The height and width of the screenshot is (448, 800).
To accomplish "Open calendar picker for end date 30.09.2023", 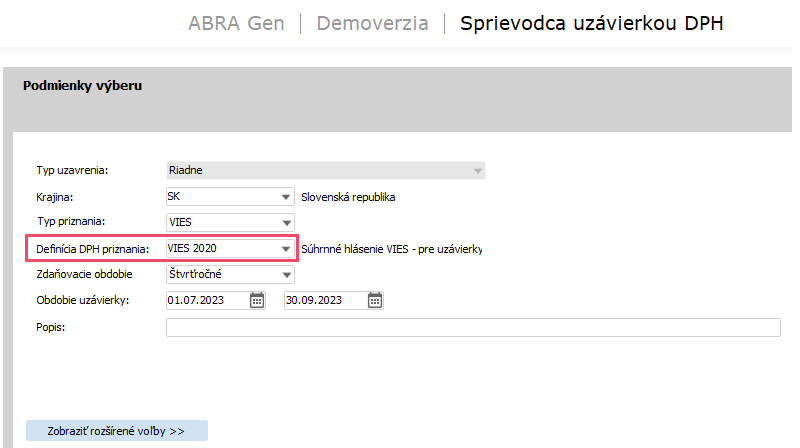I will (375, 300).
